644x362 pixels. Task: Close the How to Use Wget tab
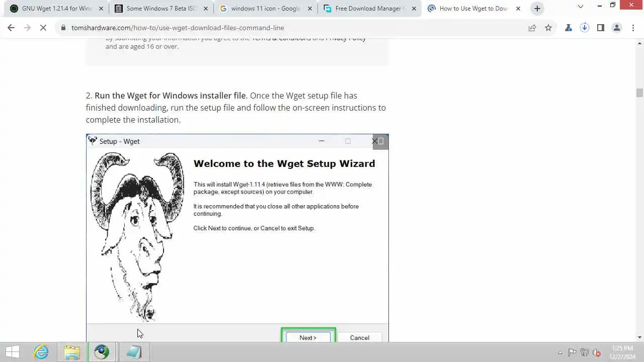(x=518, y=9)
